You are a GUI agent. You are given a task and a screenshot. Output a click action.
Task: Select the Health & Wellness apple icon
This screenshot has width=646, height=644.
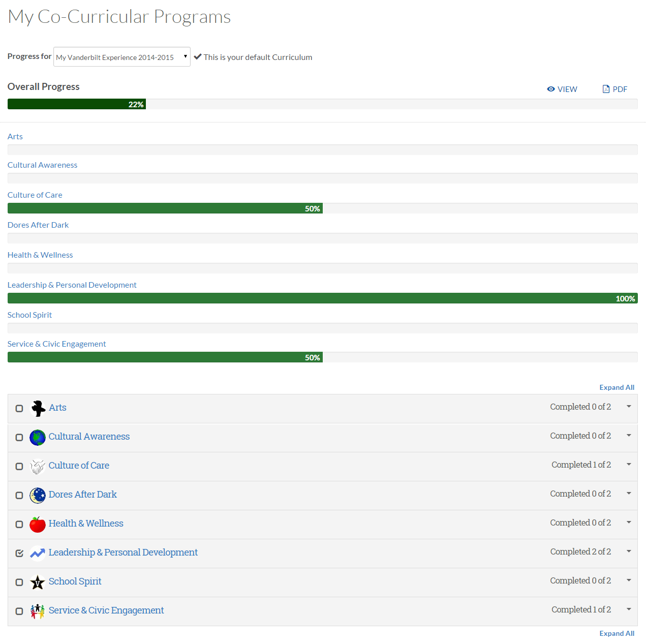click(37, 524)
